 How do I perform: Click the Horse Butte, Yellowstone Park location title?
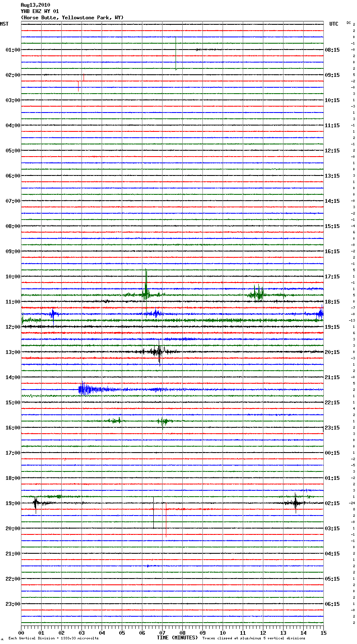(72, 18)
